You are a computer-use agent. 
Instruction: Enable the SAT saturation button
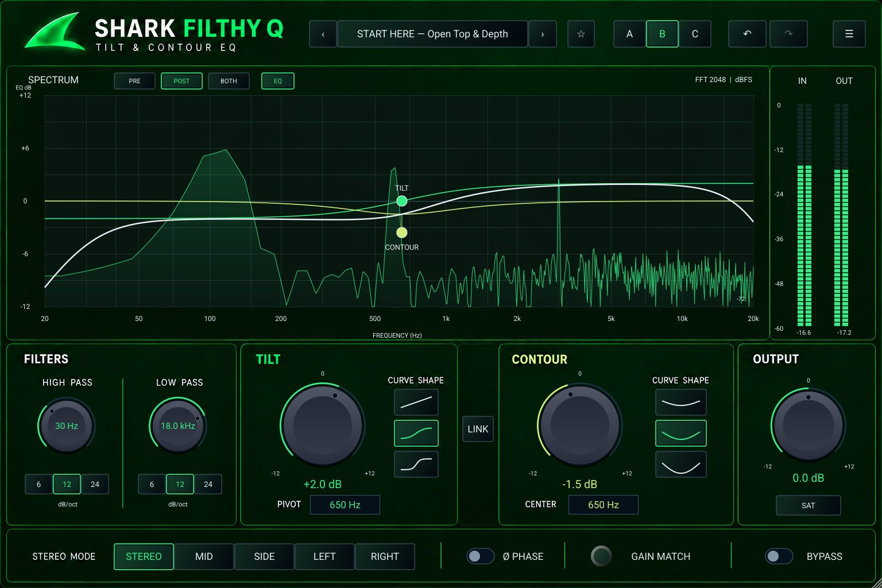[x=808, y=505]
